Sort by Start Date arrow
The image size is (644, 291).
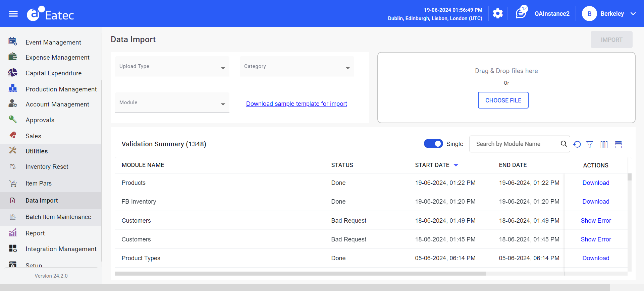point(456,165)
